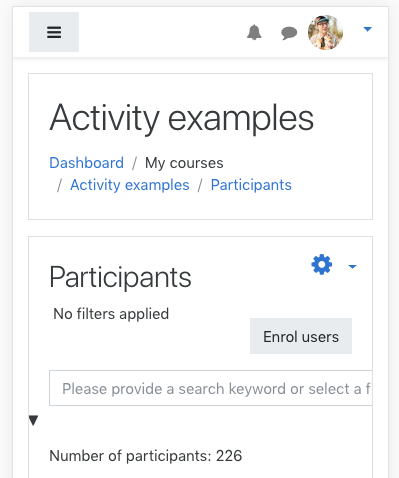Click the Enrol users button

pyautogui.click(x=301, y=336)
